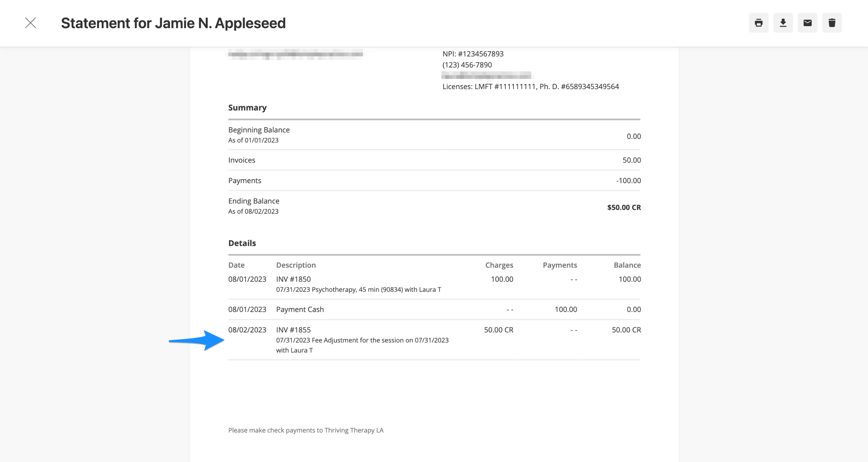
Task: Email the statement via envelope icon
Action: coord(808,23)
